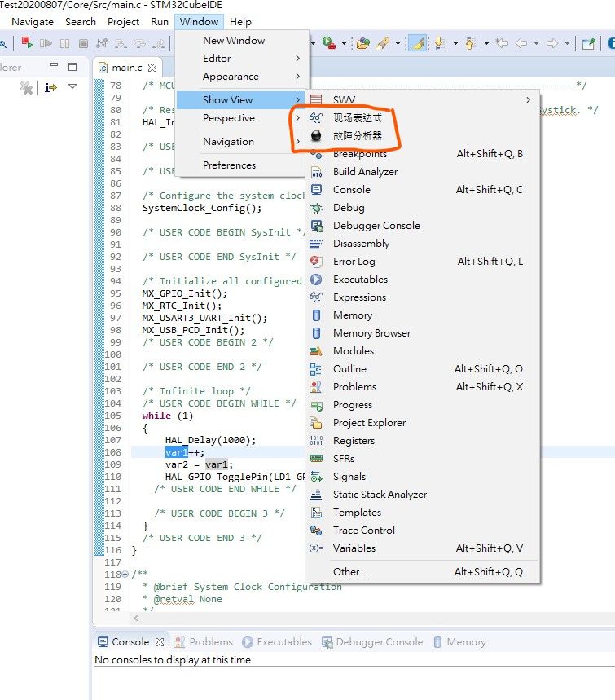Open Preferences from Window menu
The image size is (615, 700).
coord(241,165)
